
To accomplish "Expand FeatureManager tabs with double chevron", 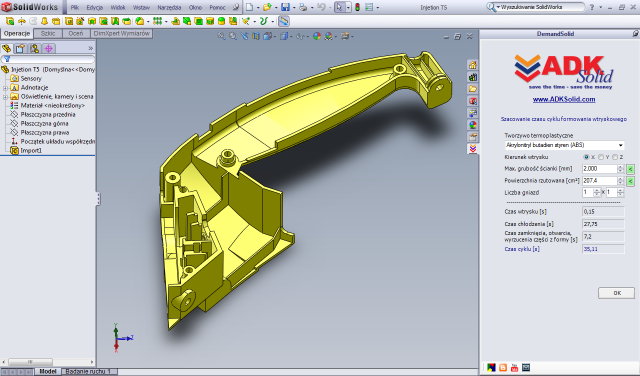I will (91, 49).
